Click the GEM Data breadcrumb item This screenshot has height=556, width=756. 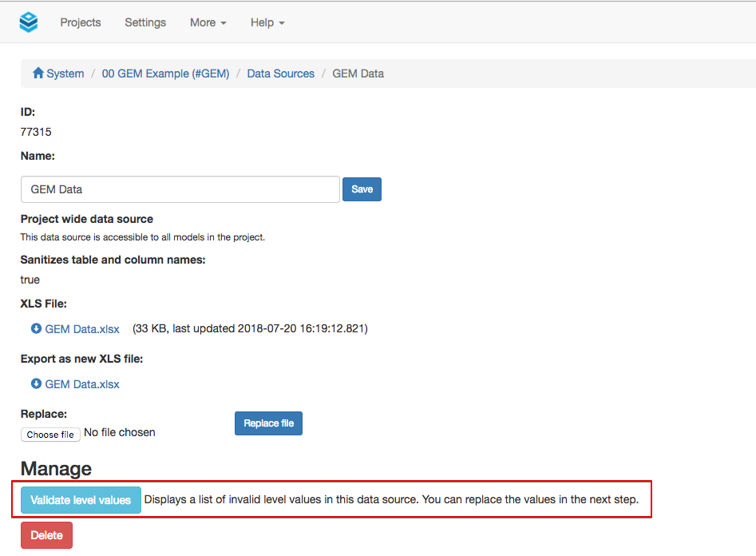[358, 73]
